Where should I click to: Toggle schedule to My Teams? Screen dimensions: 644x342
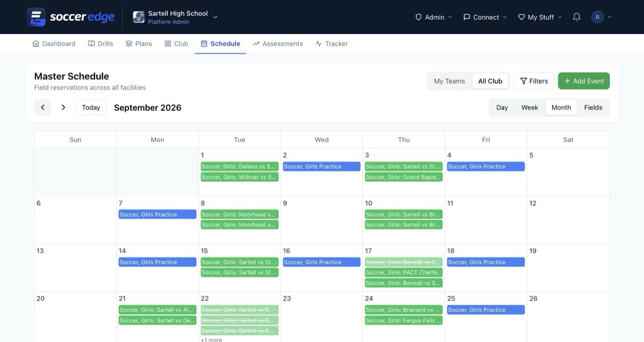[x=449, y=81]
